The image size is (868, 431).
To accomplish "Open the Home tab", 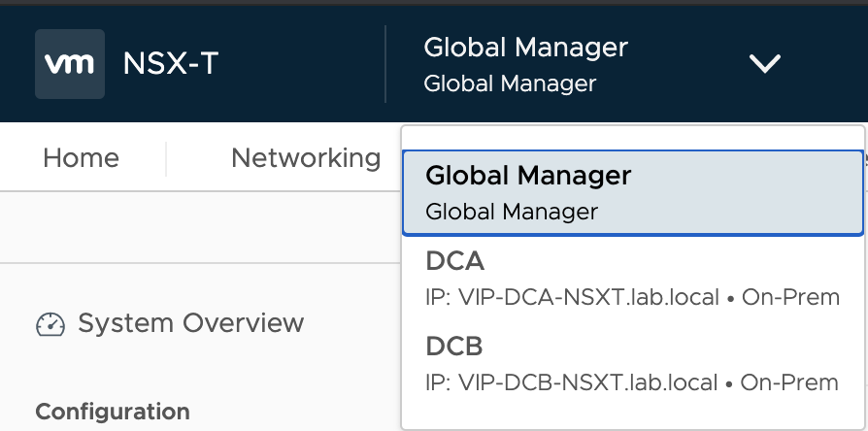I will click(x=81, y=158).
